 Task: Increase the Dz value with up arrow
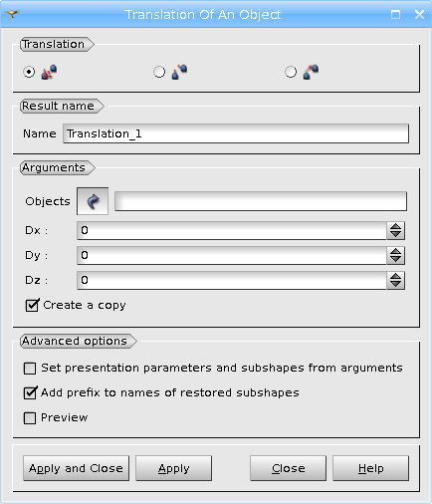pos(395,276)
